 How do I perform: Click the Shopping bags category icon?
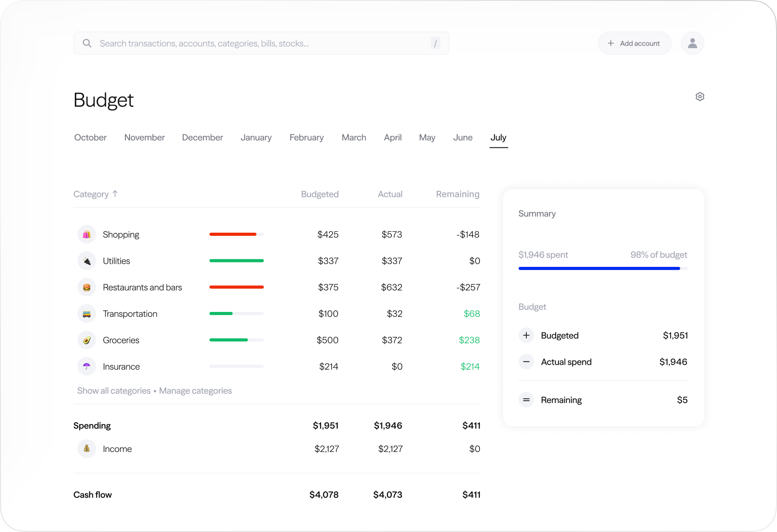[87, 234]
